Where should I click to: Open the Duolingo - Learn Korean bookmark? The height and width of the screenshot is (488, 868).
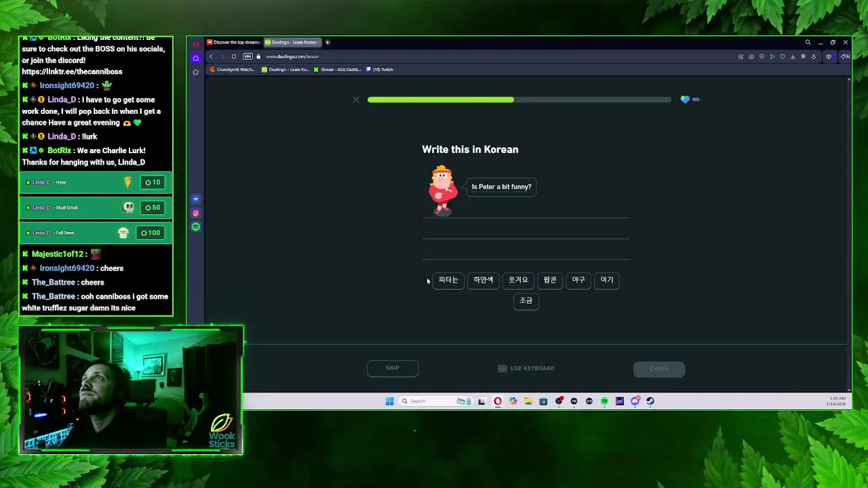click(x=285, y=69)
